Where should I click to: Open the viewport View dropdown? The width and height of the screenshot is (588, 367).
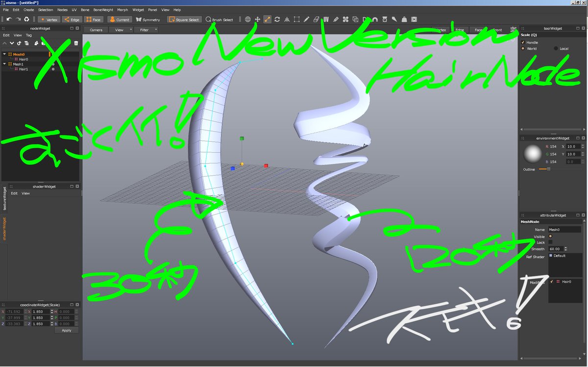tap(122, 30)
